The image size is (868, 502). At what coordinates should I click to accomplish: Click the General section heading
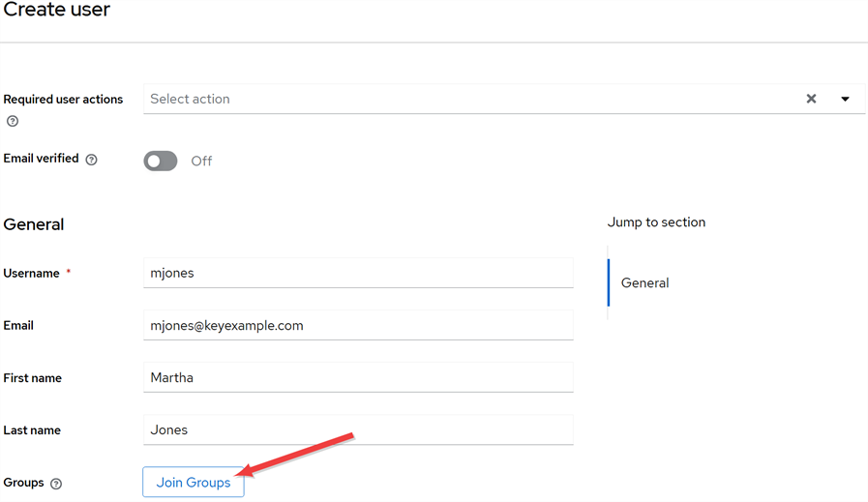click(34, 224)
